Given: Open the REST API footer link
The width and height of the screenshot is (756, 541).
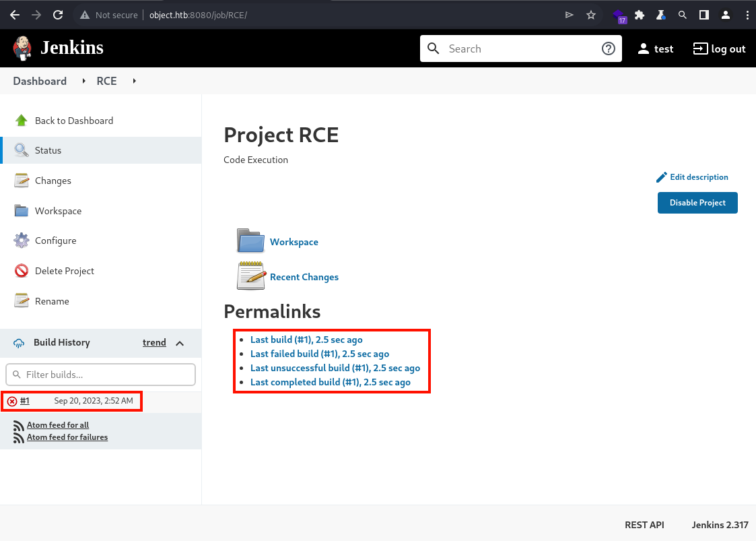Looking at the screenshot, I should (x=644, y=525).
